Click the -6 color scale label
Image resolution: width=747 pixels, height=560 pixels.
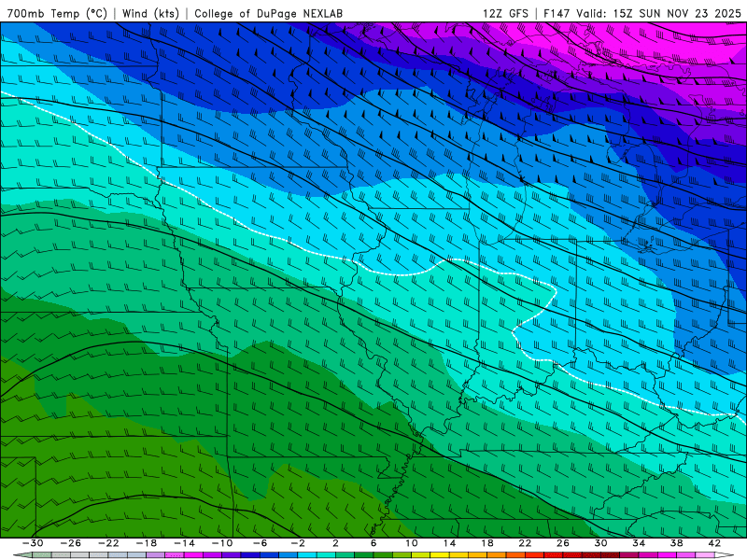tap(261, 543)
